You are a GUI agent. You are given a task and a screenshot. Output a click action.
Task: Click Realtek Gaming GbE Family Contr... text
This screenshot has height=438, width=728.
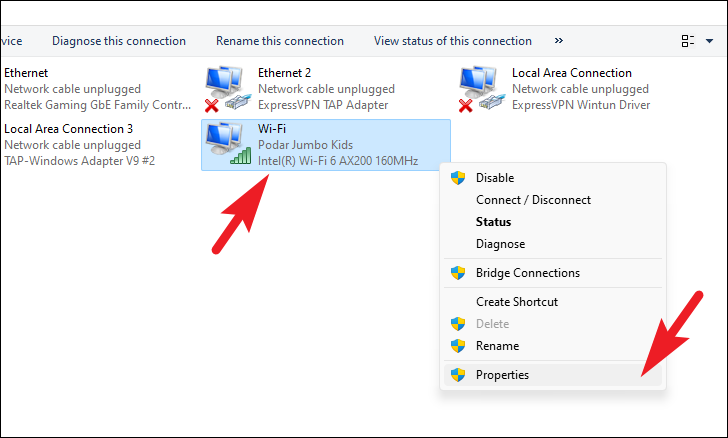[x=98, y=105]
